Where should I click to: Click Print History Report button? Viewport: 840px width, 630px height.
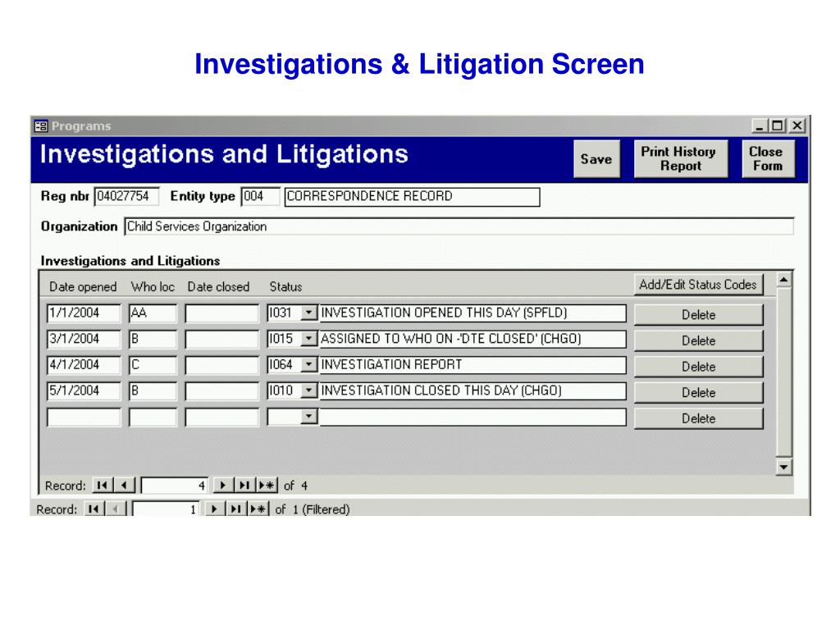click(x=681, y=159)
